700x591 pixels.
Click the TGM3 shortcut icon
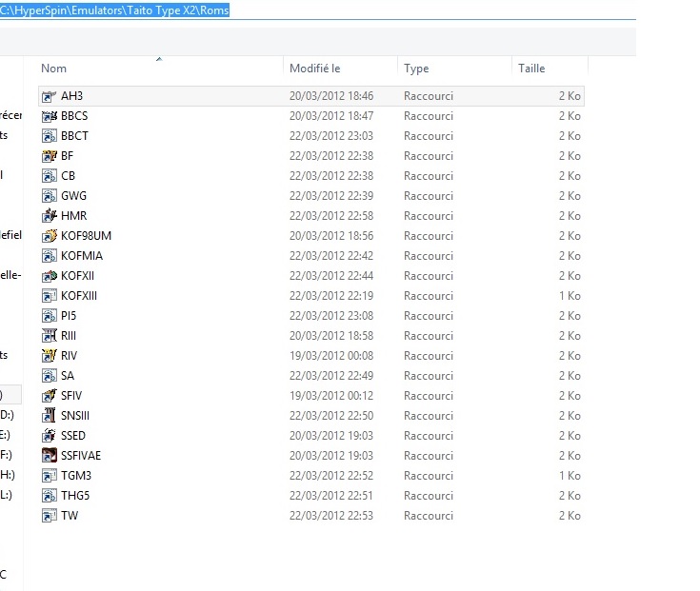(x=50, y=476)
